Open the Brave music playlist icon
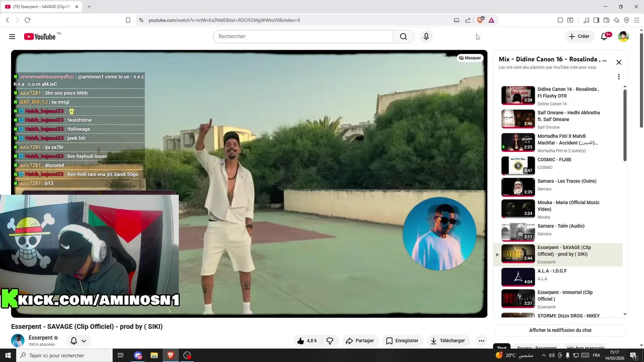The image size is (644, 362). coord(586,20)
